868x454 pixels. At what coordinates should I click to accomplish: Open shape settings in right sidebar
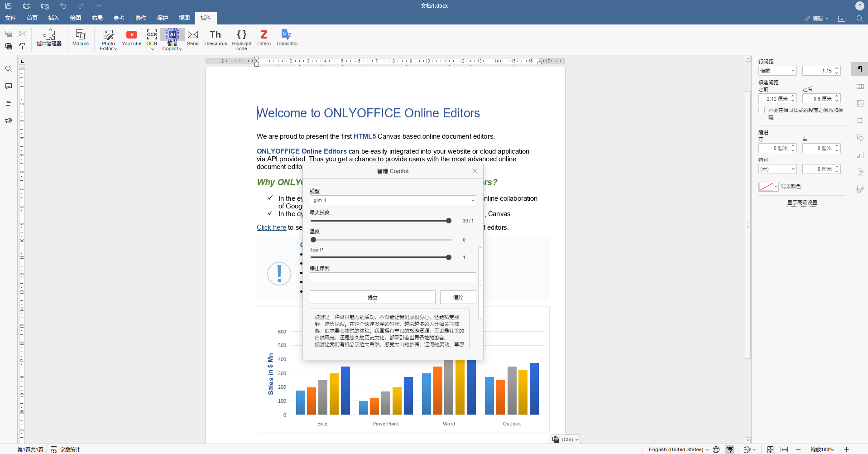point(860,138)
